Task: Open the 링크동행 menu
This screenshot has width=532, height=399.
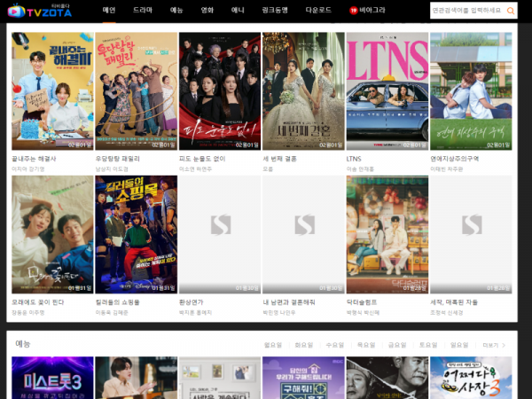Action: coord(273,11)
